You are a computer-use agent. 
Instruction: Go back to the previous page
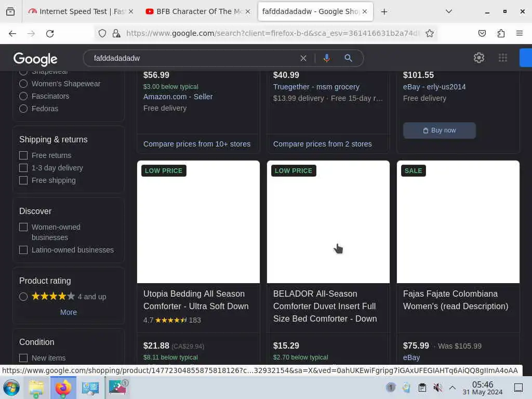tap(12, 33)
